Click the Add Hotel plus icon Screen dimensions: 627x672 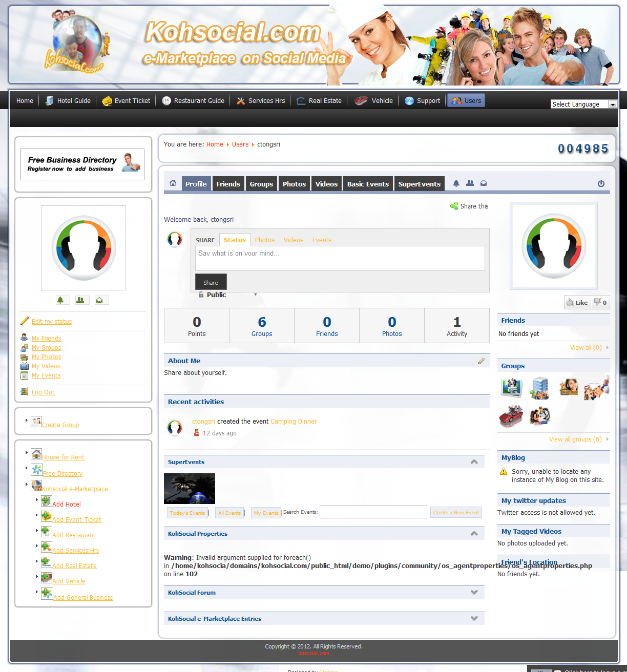pyautogui.click(x=46, y=501)
